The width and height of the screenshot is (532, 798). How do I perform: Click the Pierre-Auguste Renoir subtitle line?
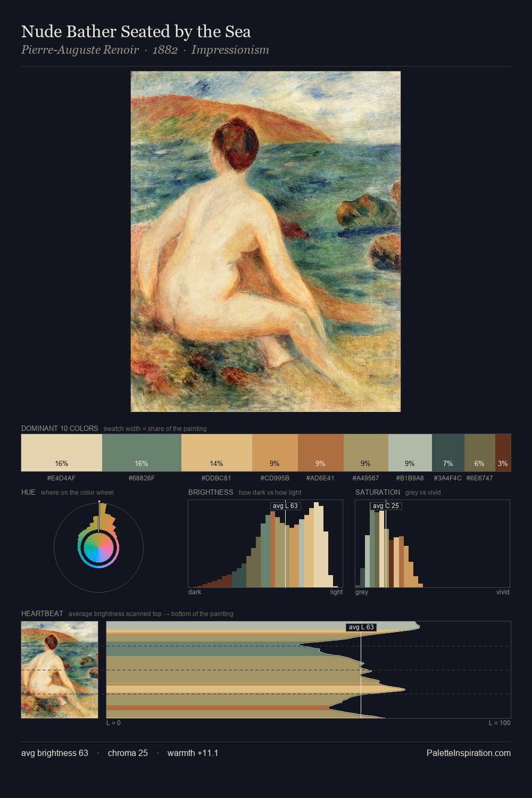145,50
